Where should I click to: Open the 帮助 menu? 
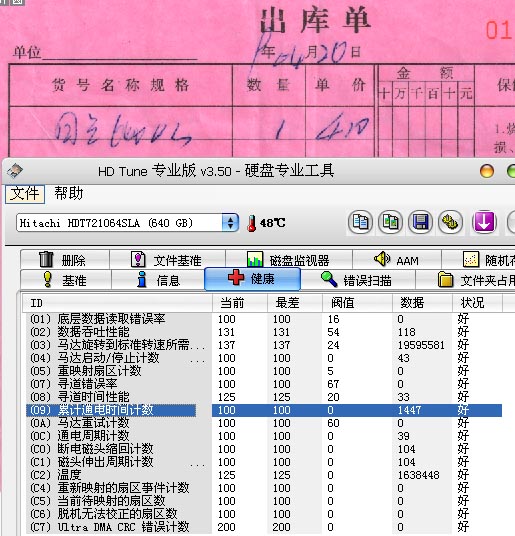coord(69,193)
